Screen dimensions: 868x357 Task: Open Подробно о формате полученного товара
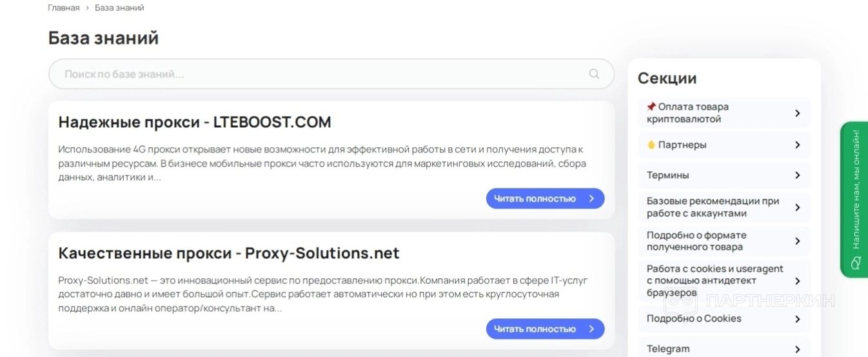click(696, 241)
